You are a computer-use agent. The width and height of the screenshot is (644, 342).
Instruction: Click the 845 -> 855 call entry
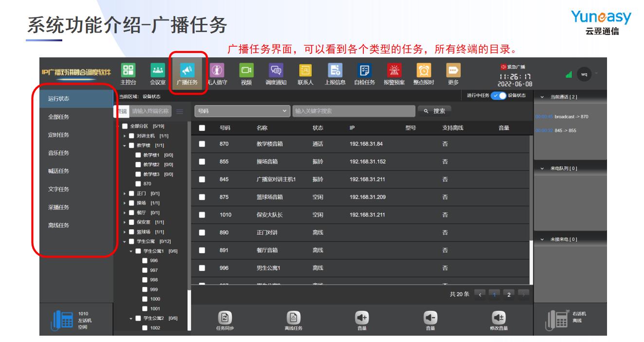(555, 130)
